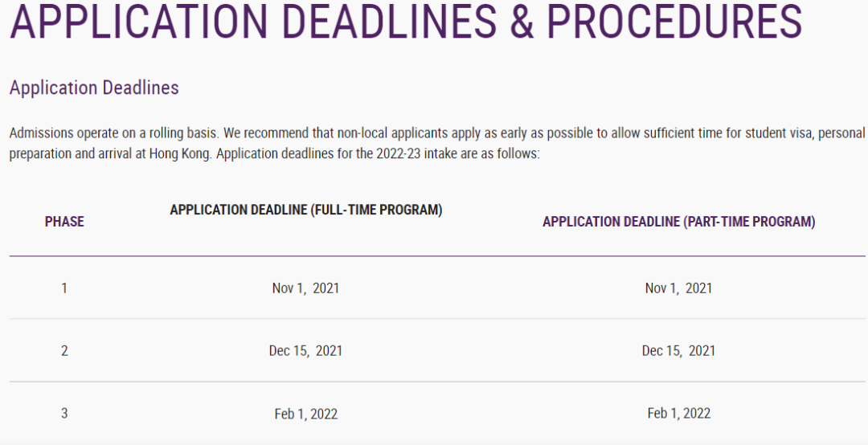Click the Full-Time Program deadline column header
Viewport: 868px width, 445px height.
[x=306, y=210]
